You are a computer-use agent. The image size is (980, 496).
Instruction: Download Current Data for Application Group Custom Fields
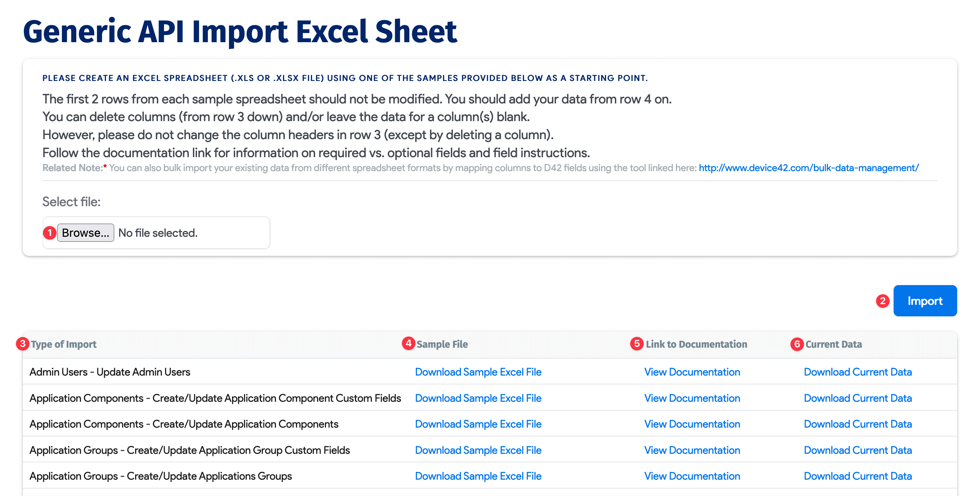coord(857,450)
